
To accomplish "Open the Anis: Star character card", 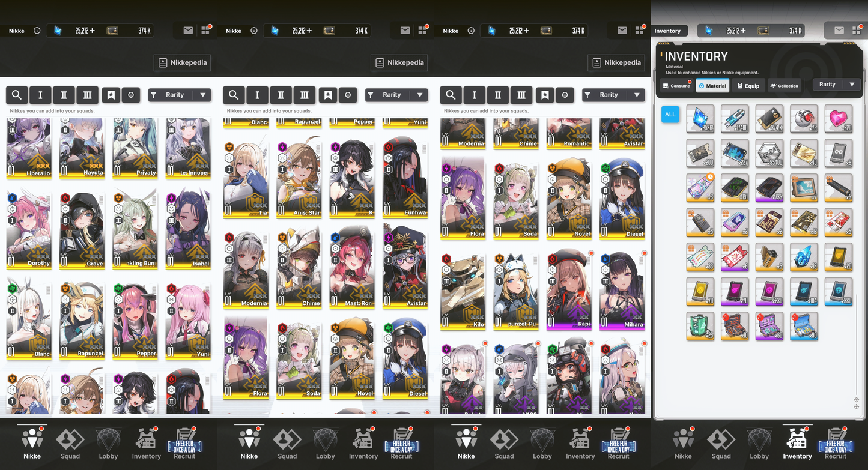I will (x=299, y=178).
